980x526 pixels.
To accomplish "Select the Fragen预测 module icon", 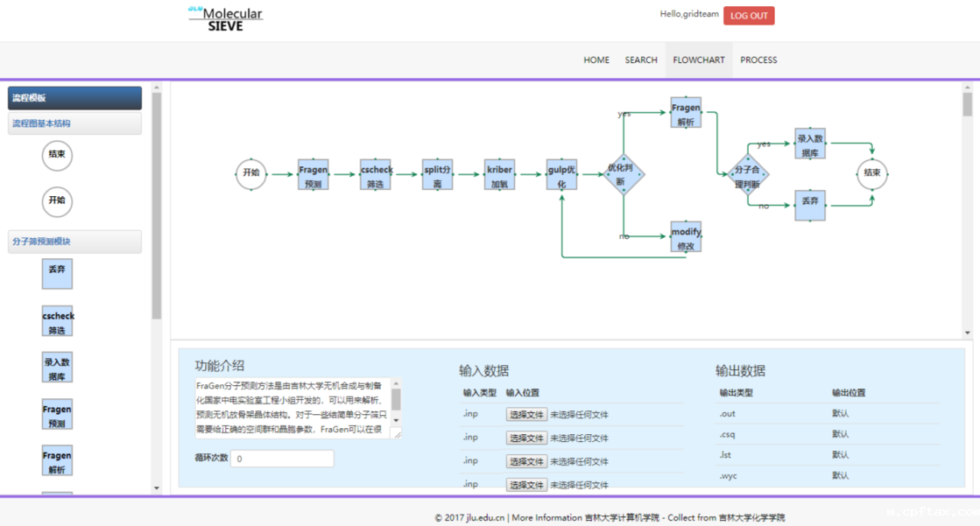I will pos(57,414).
